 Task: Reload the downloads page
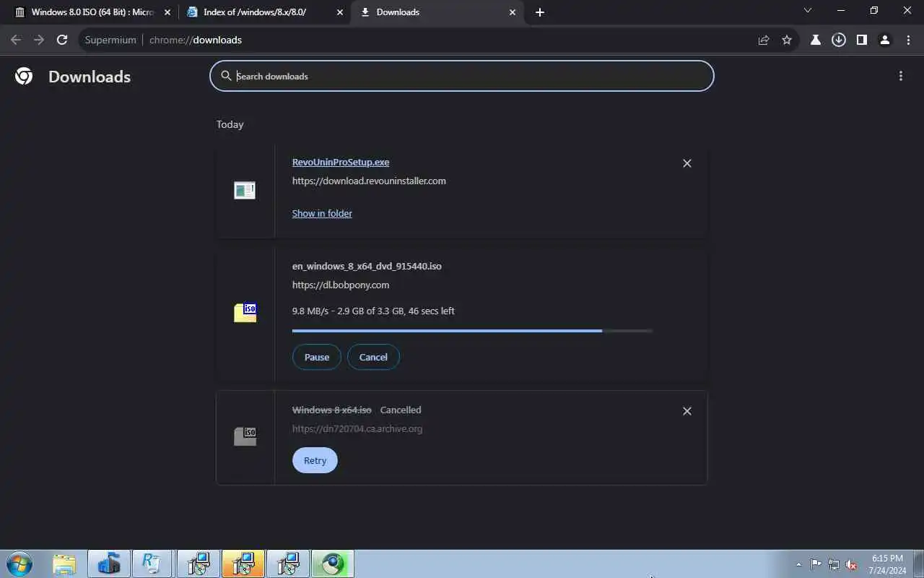click(x=62, y=40)
